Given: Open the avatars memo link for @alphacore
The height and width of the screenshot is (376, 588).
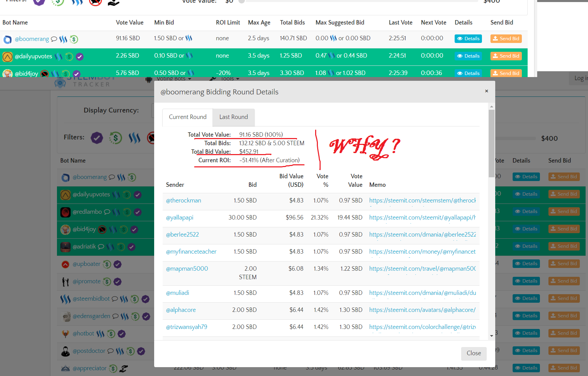Looking at the screenshot, I should (x=422, y=310).
